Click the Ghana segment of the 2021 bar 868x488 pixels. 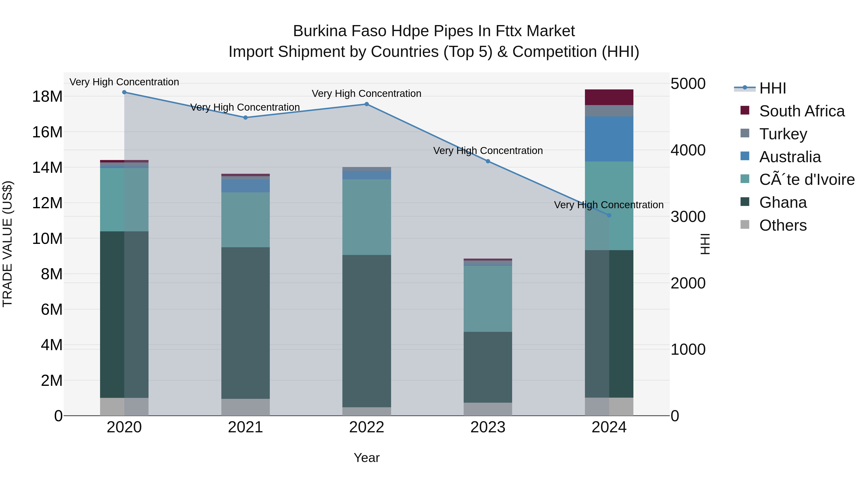(246, 323)
